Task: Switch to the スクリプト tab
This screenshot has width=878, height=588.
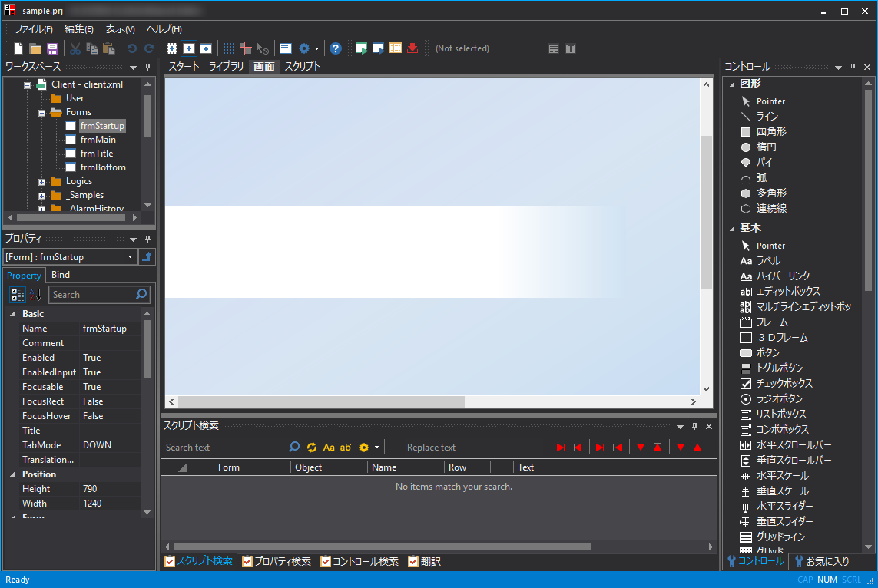Action: click(302, 67)
